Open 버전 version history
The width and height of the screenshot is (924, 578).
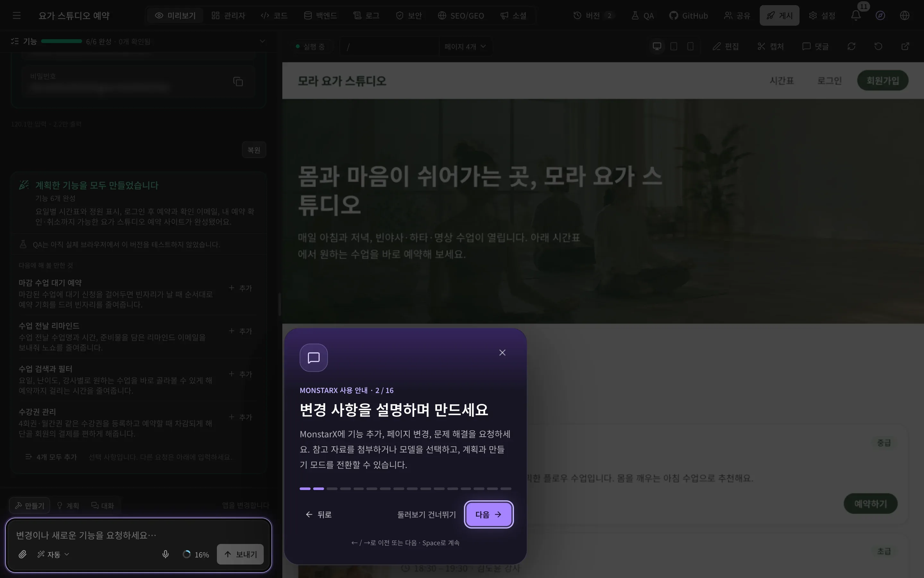(593, 15)
